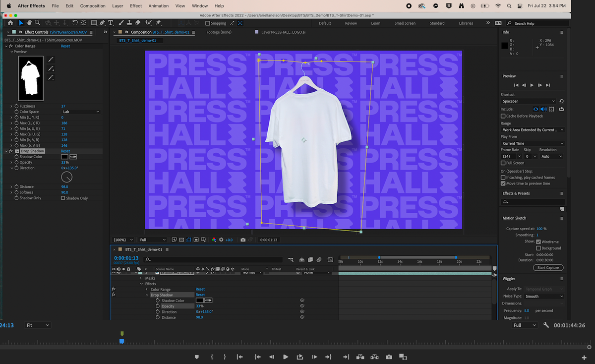
Task: Open the Color Space Lab dropdown
Action: click(81, 112)
